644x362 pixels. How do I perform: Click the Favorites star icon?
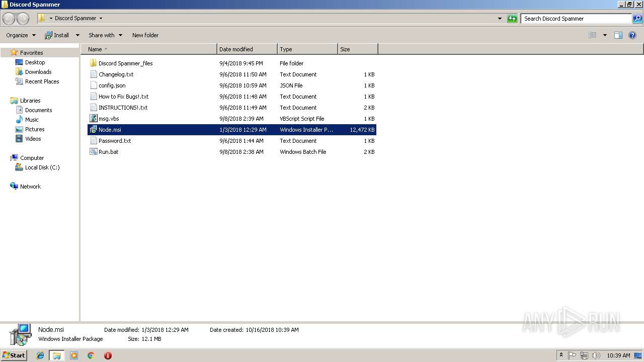(14, 52)
